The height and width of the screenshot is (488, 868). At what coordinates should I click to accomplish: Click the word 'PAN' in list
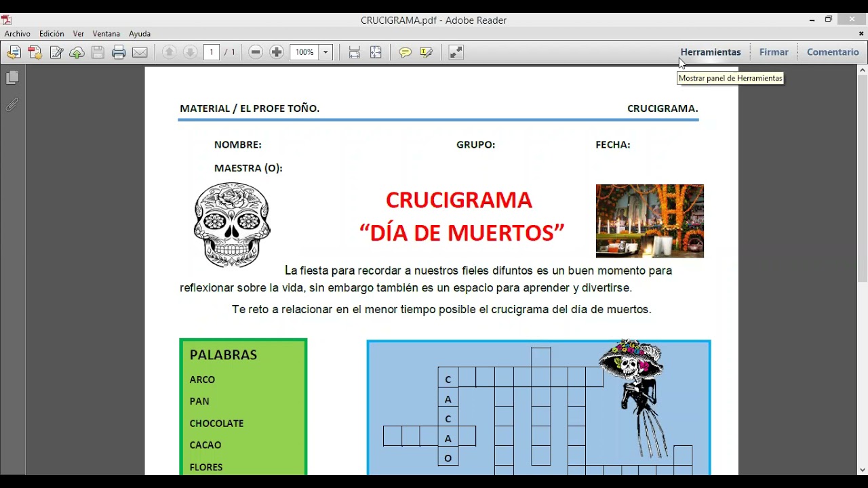199,401
